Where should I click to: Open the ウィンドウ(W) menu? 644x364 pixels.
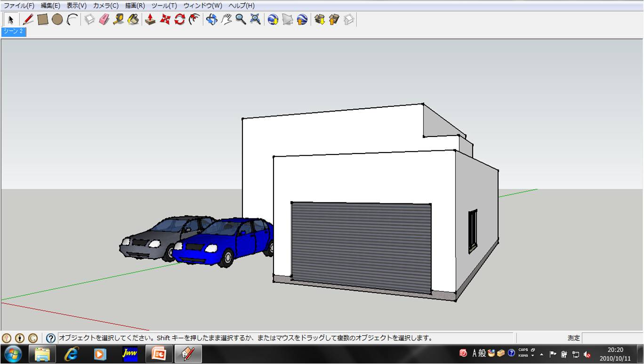click(x=202, y=6)
